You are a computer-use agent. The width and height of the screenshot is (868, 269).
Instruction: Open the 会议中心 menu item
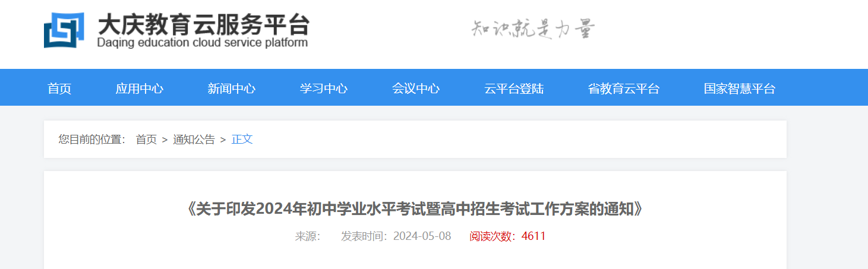pos(416,89)
